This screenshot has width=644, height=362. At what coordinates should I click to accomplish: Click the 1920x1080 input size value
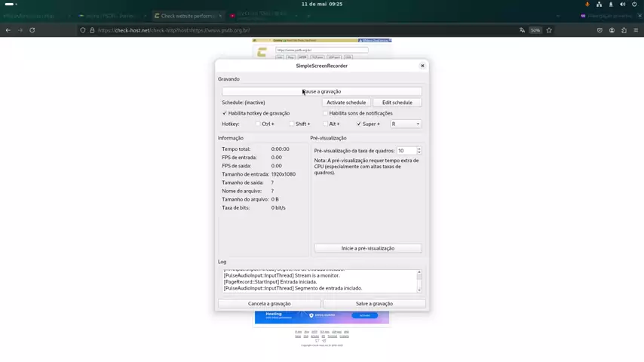point(284,174)
